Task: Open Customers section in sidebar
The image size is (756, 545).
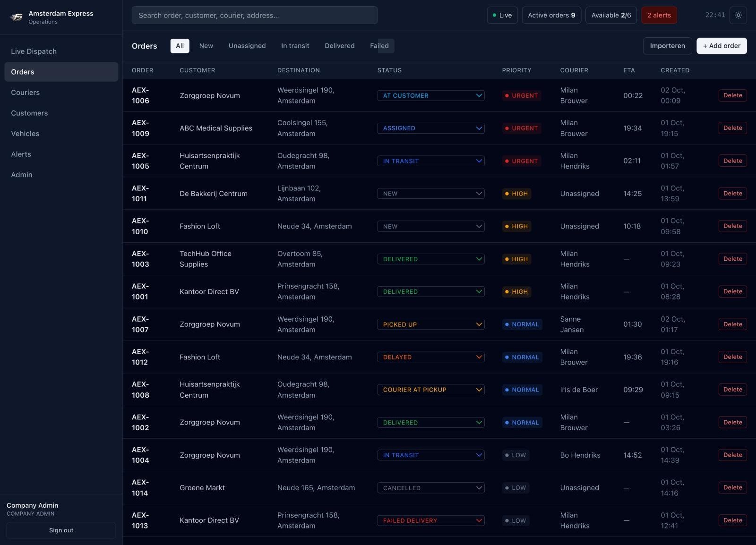Action: pyautogui.click(x=61, y=113)
